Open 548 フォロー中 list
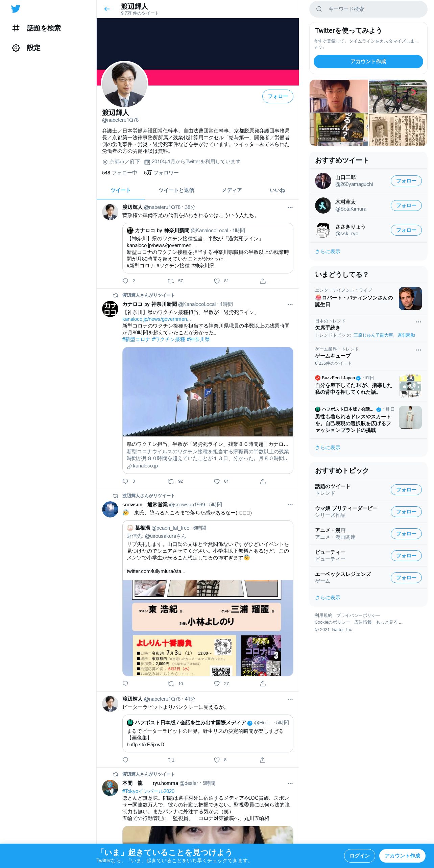 click(119, 173)
